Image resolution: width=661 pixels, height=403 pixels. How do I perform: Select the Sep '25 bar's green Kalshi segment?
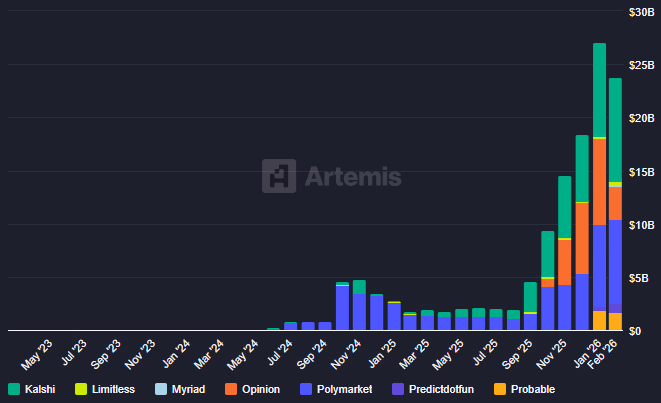pos(530,297)
